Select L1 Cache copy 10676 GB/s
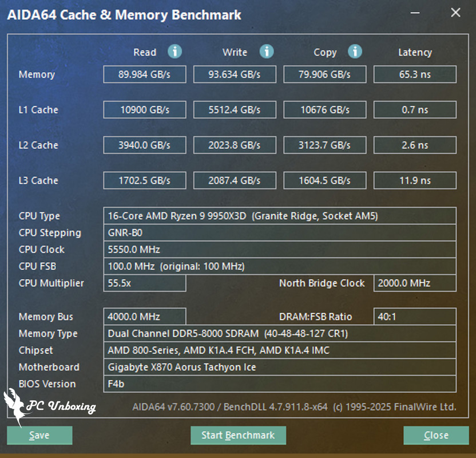 click(x=325, y=110)
